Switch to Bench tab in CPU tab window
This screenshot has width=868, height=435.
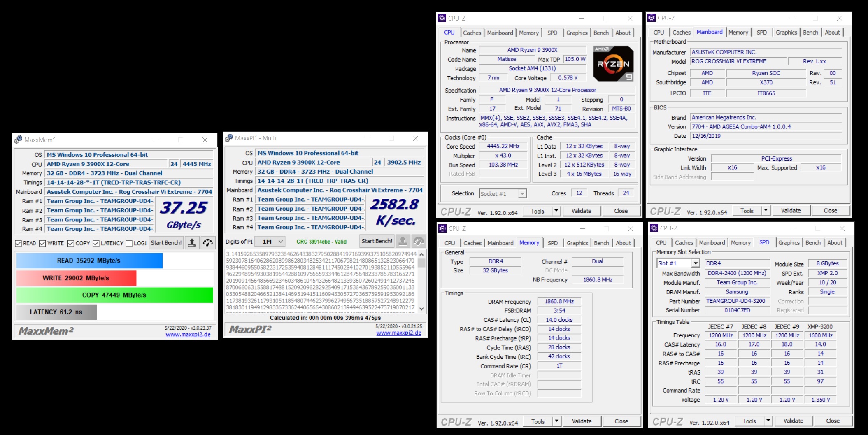[601, 33]
